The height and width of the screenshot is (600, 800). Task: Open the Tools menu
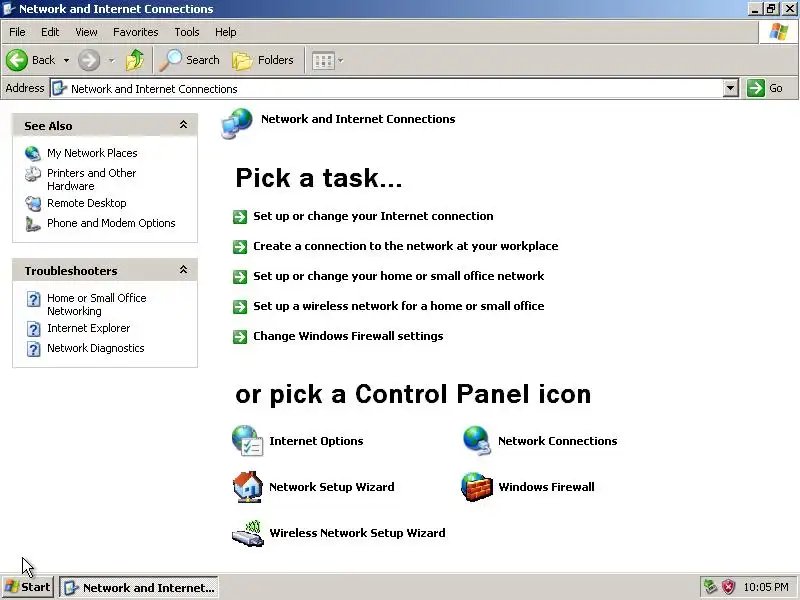point(187,32)
